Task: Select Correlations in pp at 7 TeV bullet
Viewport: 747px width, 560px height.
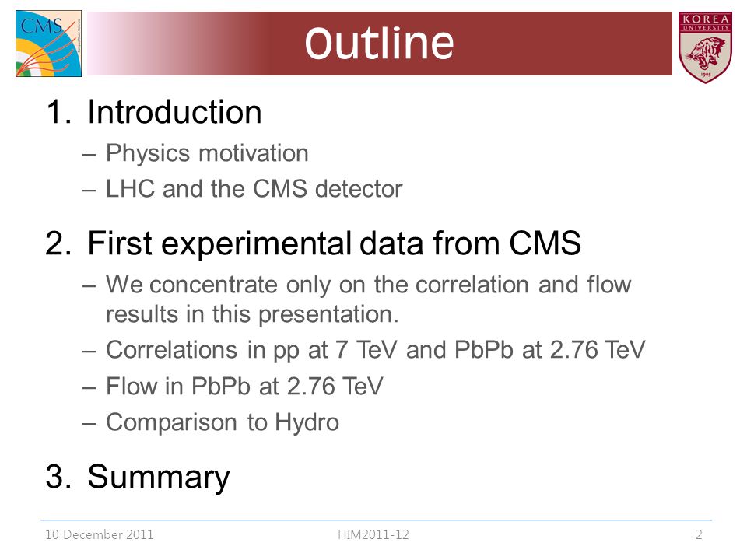Action: click(x=375, y=350)
